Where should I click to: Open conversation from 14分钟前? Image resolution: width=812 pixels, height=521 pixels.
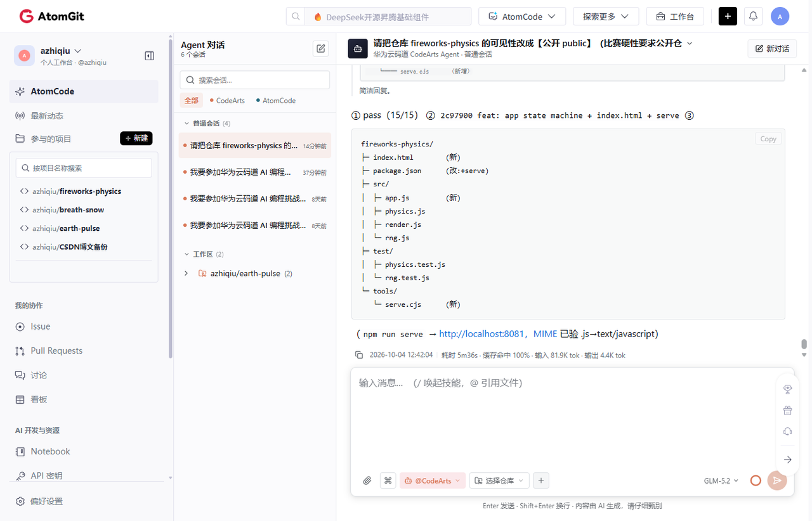(x=255, y=145)
